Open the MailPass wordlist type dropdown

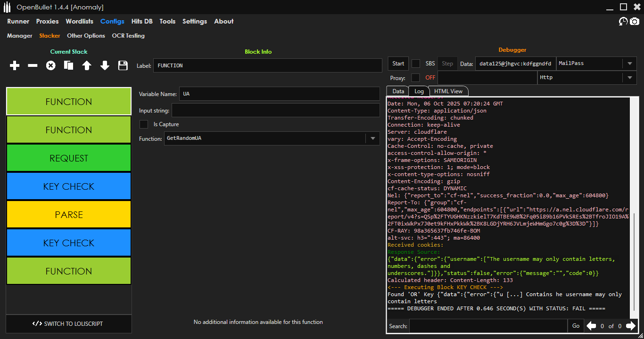[x=630, y=64]
